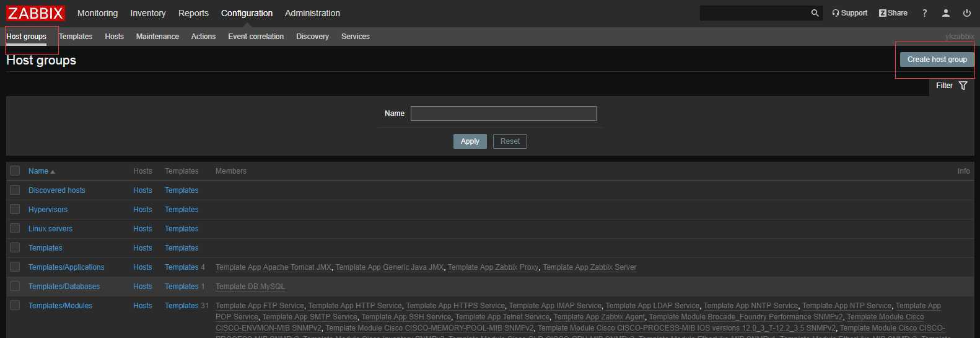
Task: Go to Services section
Action: tap(356, 37)
